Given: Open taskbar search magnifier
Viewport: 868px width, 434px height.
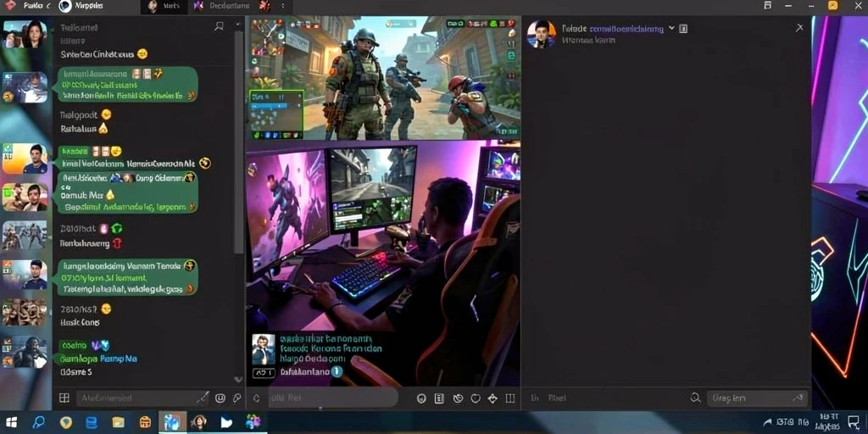Looking at the screenshot, I should pyautogui.click(x=38, y=422).
